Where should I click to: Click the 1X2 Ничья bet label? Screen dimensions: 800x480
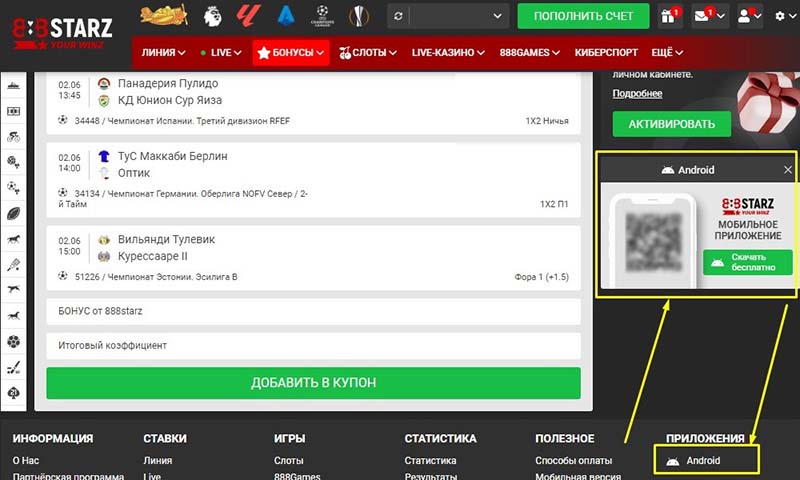(547, 121)
